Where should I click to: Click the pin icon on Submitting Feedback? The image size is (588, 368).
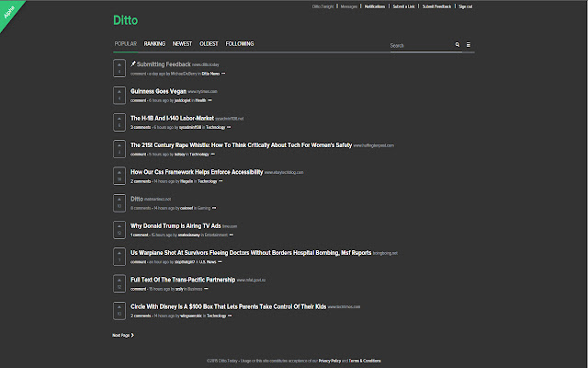(x=132, y=64)
